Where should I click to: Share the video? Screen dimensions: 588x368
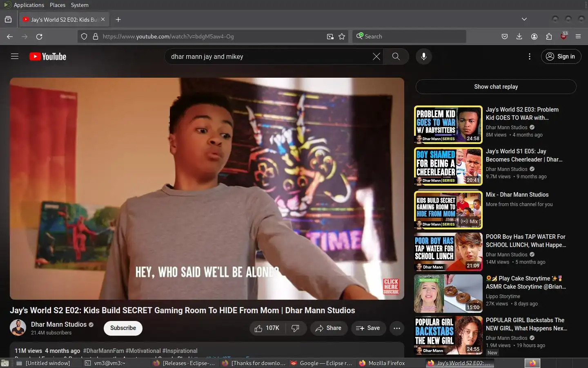point(329,328)
